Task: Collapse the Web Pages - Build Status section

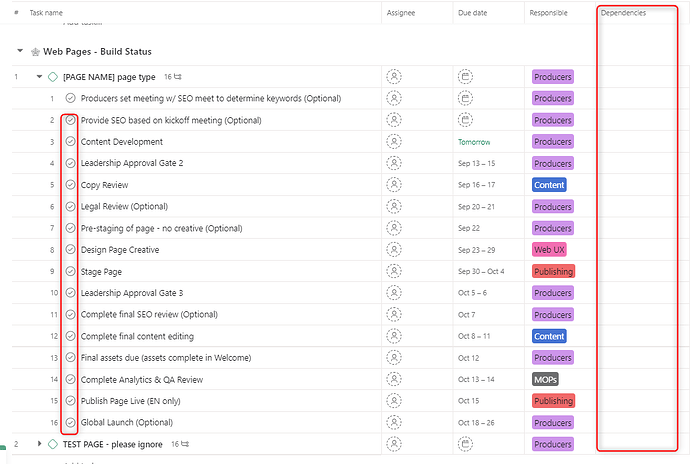Action: point(20,51)
